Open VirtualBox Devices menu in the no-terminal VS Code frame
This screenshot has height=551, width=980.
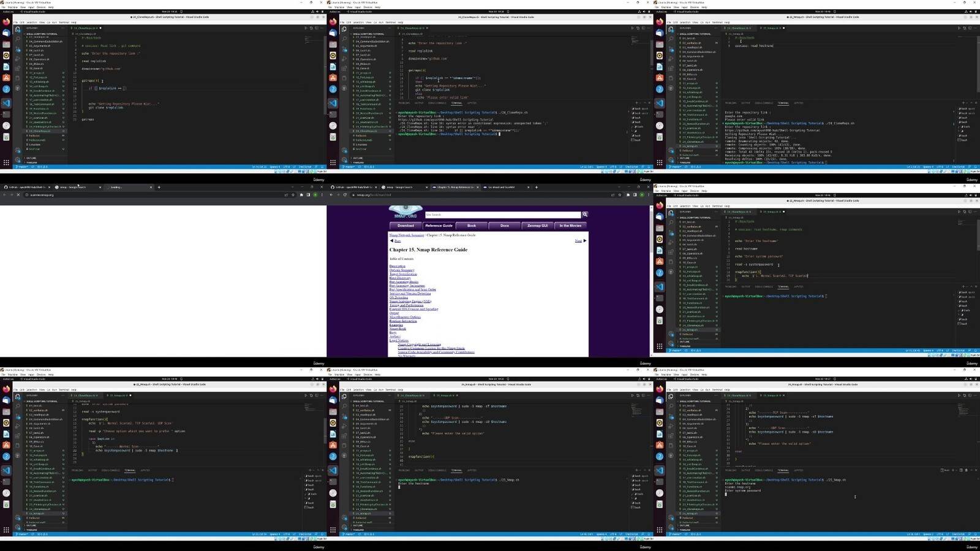(x=41, y=7)
